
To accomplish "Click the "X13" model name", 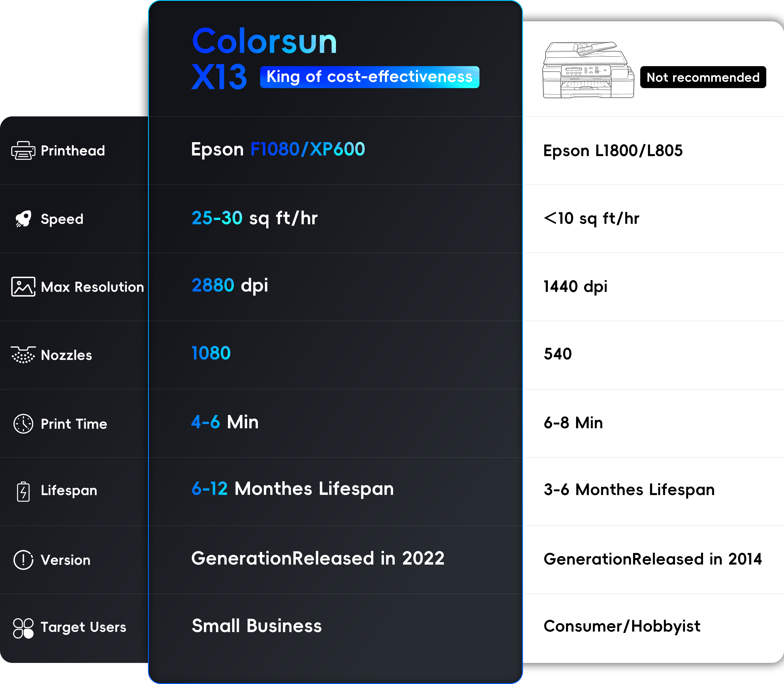I will 219,77.
